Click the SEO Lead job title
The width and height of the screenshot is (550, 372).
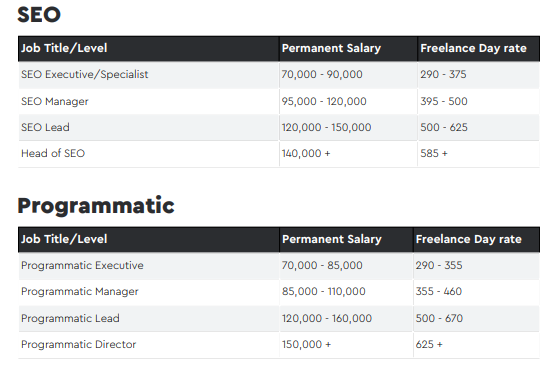click(45, 127)
